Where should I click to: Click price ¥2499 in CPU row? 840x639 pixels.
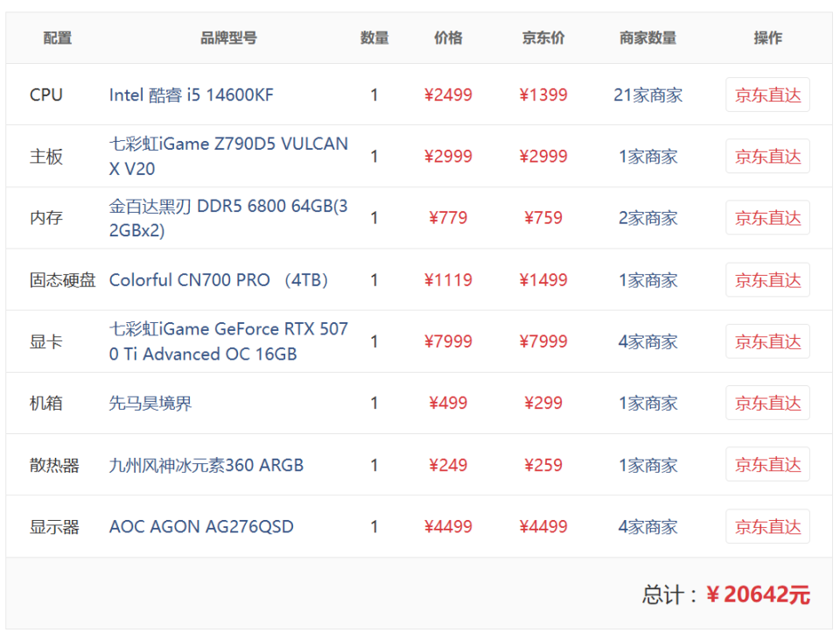click(x=448, y=95)
